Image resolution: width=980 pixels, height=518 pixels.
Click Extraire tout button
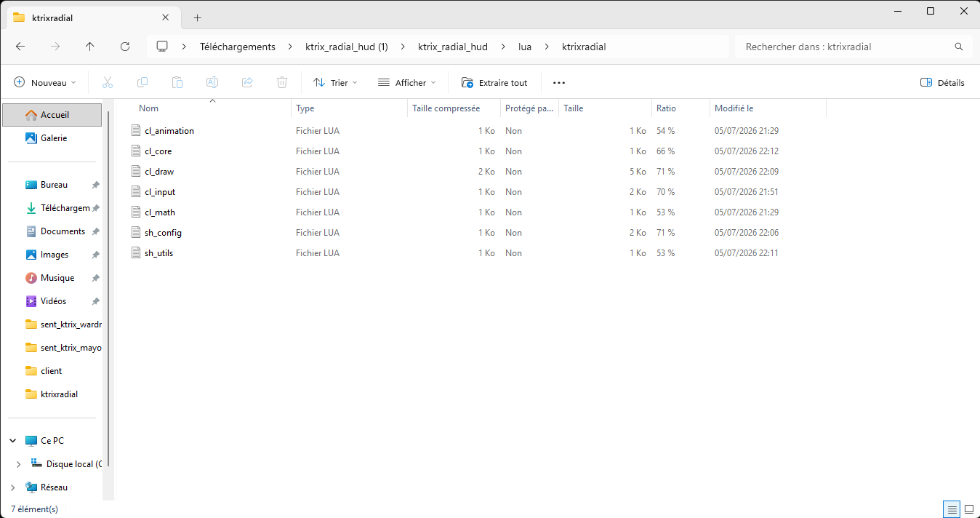(495, 83)
